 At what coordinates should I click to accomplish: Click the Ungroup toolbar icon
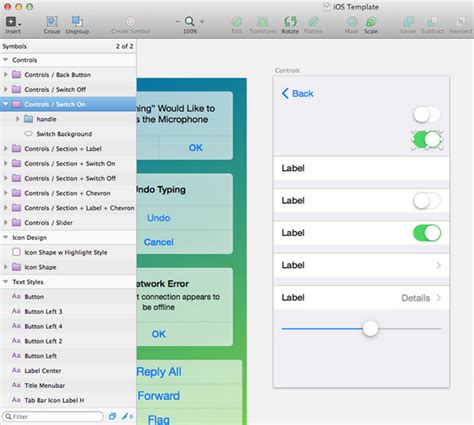point(77,22)
